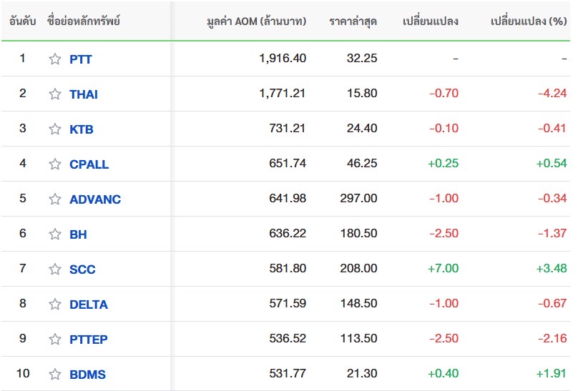Click the star next to PTTEP
The width and height of the screenshot is (588, 391).
[x=55, y=340]
